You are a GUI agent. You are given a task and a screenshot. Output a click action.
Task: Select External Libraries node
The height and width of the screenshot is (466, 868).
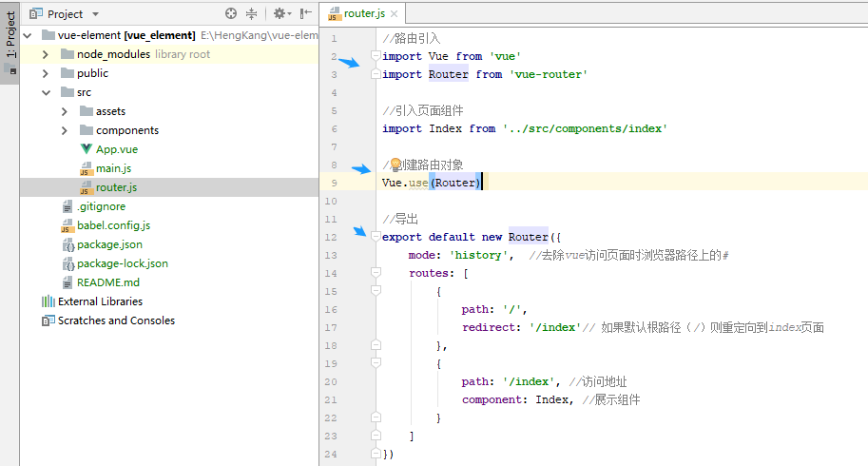[x=100, y=301]
